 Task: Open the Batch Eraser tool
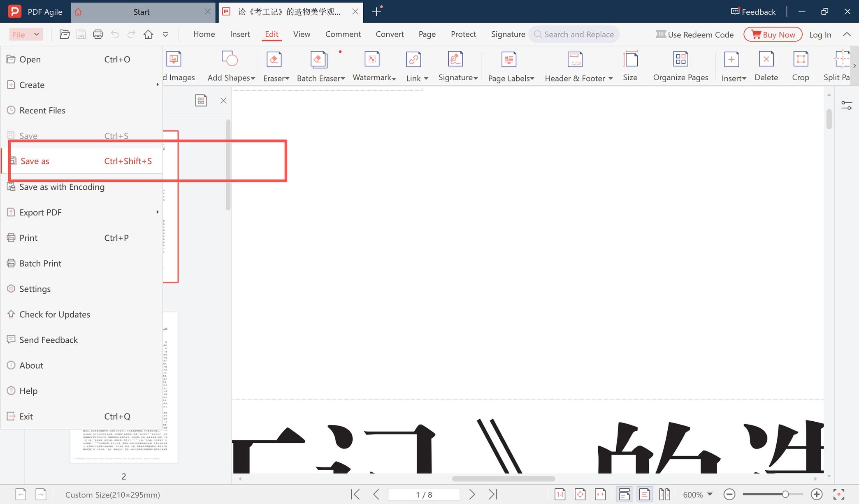(x=321, y=66)
